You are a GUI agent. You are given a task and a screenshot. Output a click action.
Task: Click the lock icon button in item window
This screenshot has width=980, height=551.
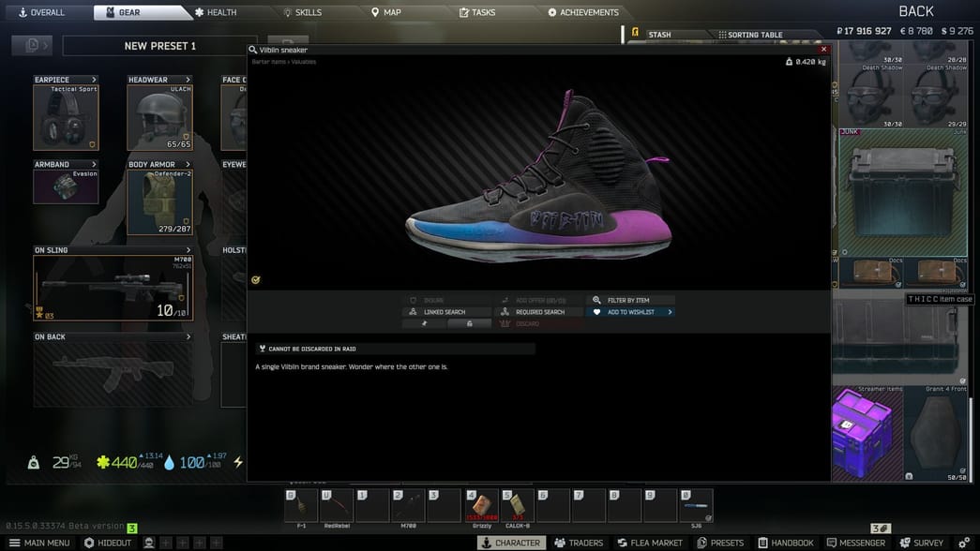469,323
